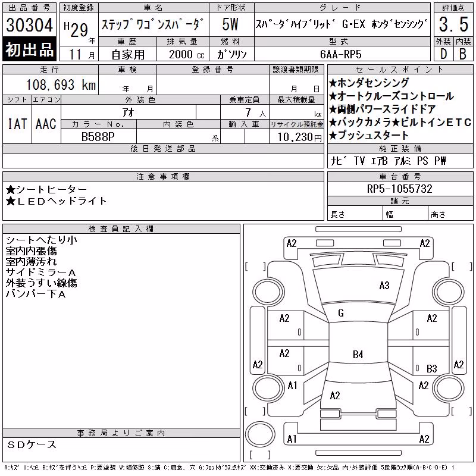
Task: Select the interior grade B cell
Action: click(463, 54)
